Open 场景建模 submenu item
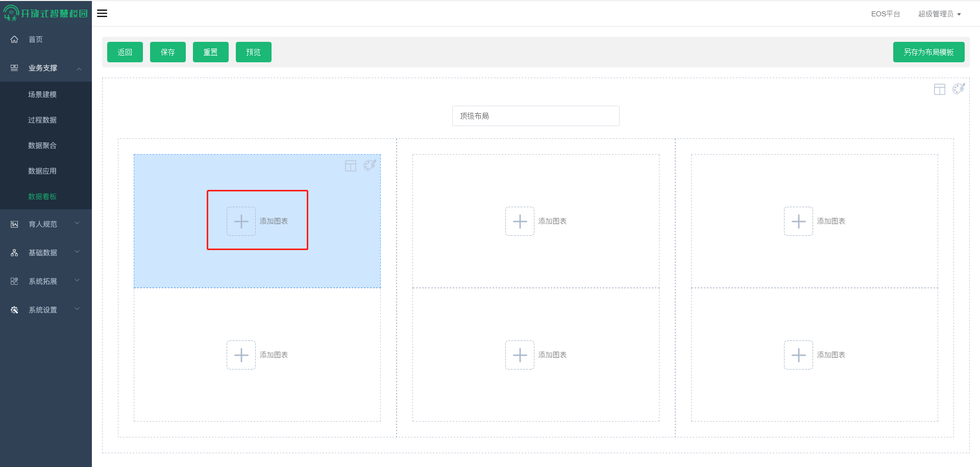Viewport: 980px width, 467px height. point(42,94)
